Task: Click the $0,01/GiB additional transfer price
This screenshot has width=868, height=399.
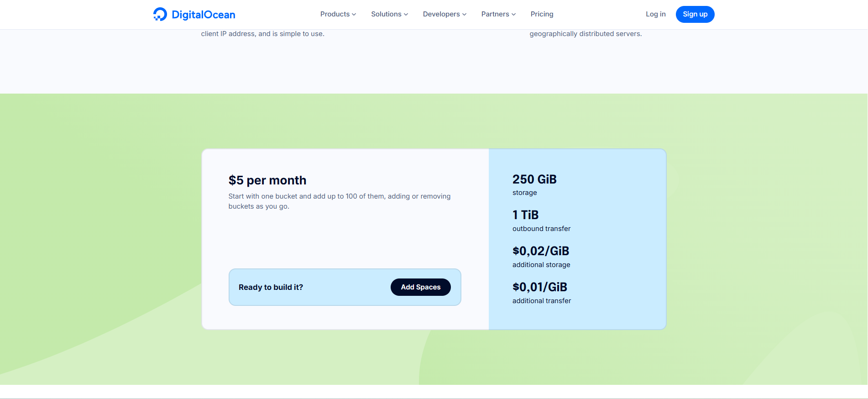Action: pos(540,287)
